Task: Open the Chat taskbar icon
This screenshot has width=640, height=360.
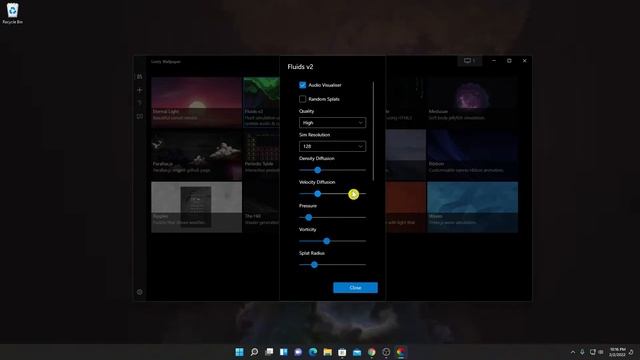Action: [x=298, y=352]
